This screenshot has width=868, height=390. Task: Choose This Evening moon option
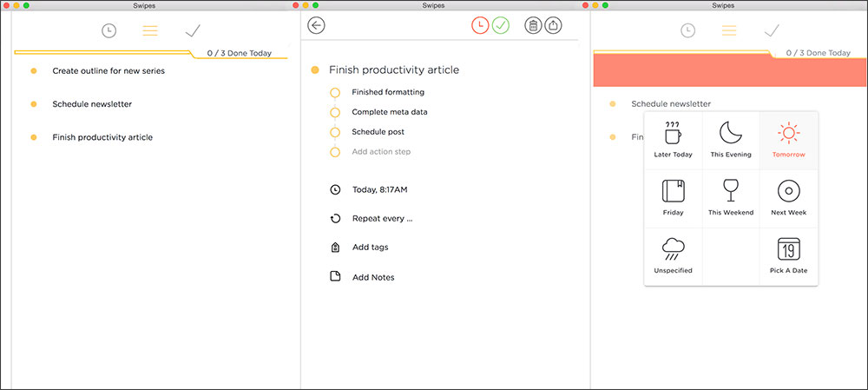tap(731, 140)
